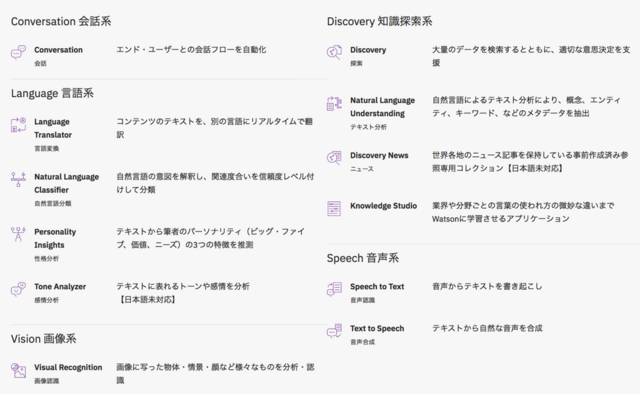Open Natural Language Classifier service
This screenshot has width=640, height=394.
coord(67,183)
